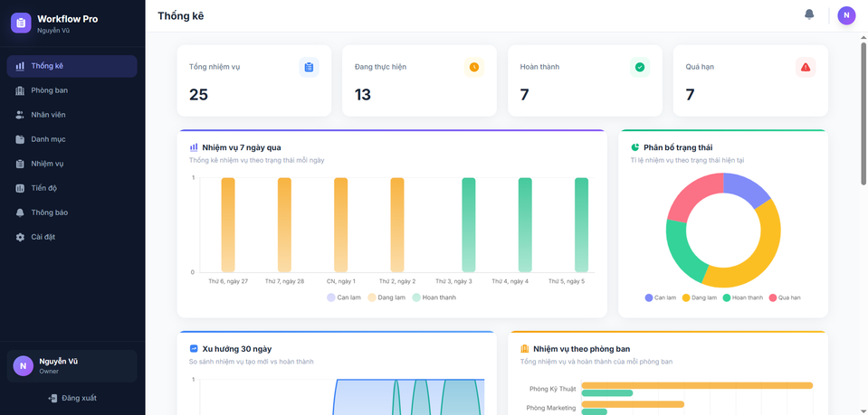Toggle Quá hạn legend in donut chart
The image size is (868, 415).
click(784, 297)
